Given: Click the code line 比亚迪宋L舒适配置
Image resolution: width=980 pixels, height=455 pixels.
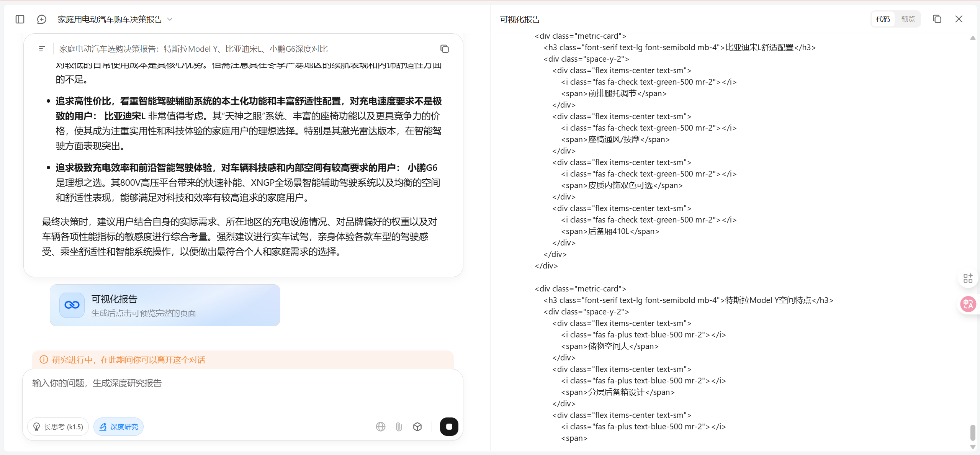Looking at the screenshot, I should 680,47.
